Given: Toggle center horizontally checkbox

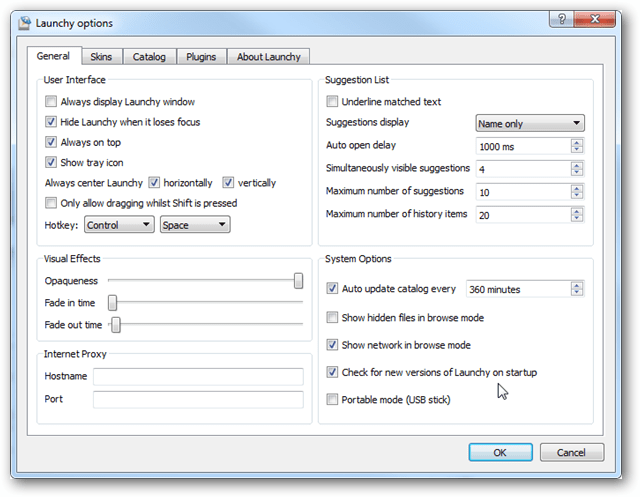Looking at the screenshot, I should 154,182.
